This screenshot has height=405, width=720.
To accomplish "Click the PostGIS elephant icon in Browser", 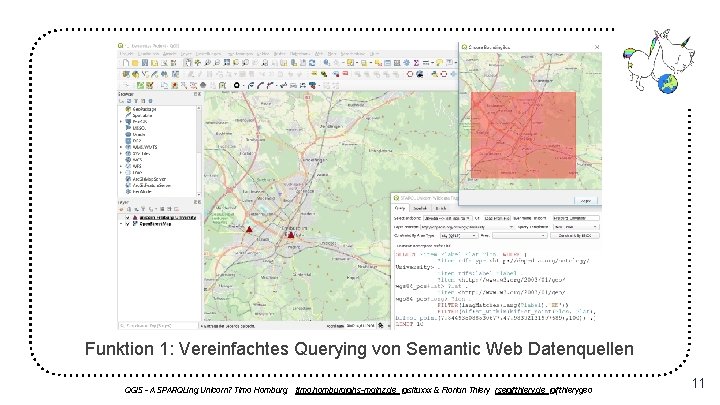I will [128, 122].
